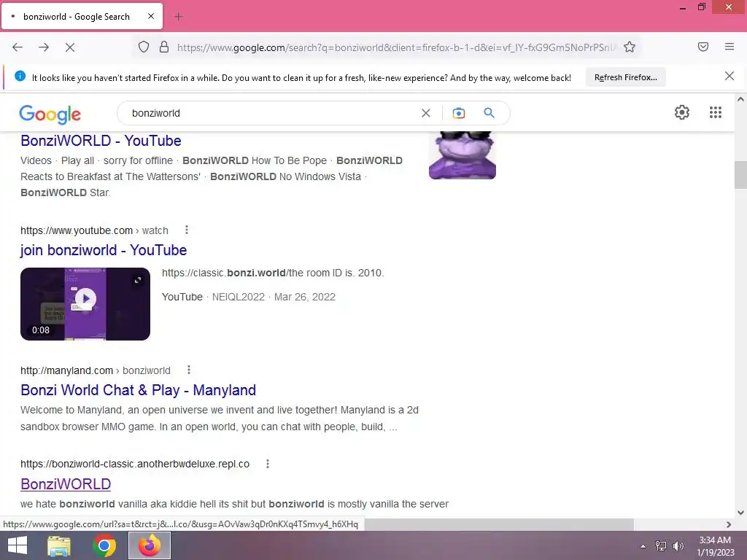Image resolution: width=747 pixels, height=560 pixels.
Task: Submit search with magnifier icon
Action: point(489,113)
